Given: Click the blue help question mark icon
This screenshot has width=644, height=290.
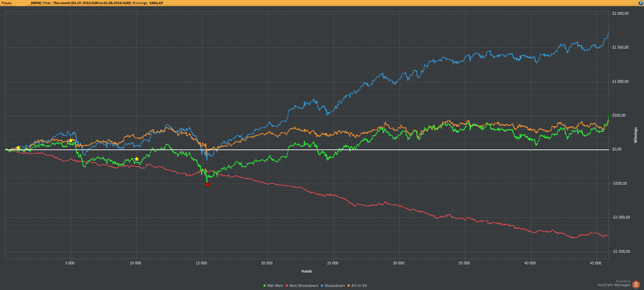Looking at the screenshot, I should coord(641,3).
